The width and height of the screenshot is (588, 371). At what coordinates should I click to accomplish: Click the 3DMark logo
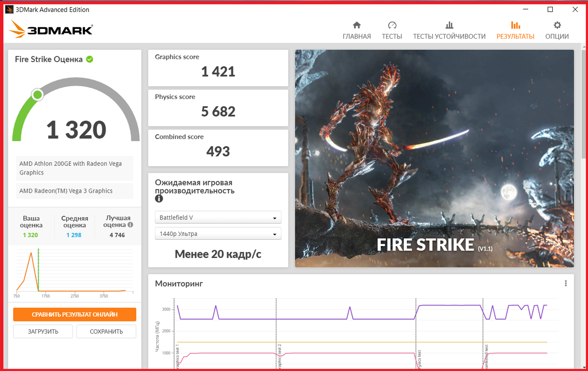(51, 30)
